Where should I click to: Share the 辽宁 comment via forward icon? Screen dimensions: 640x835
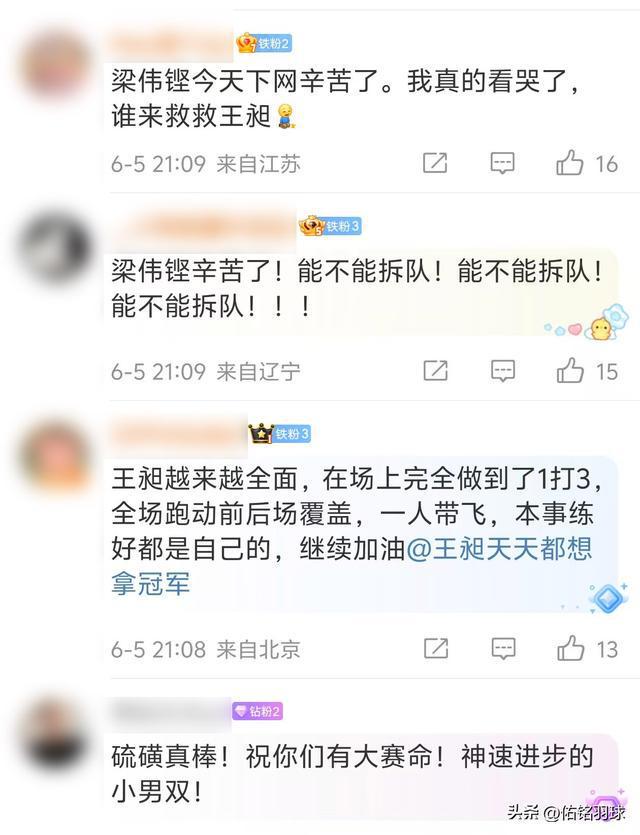coord(435,371)
